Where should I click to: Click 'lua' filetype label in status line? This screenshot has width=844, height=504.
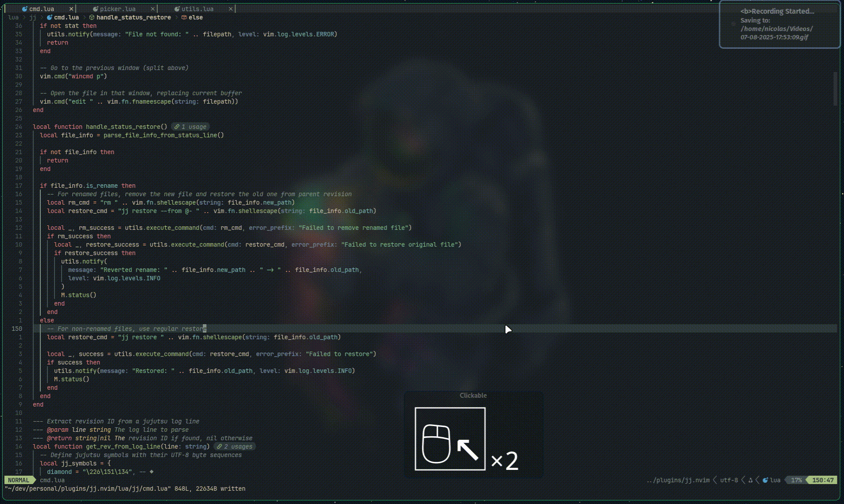click(x=775, y=480)
